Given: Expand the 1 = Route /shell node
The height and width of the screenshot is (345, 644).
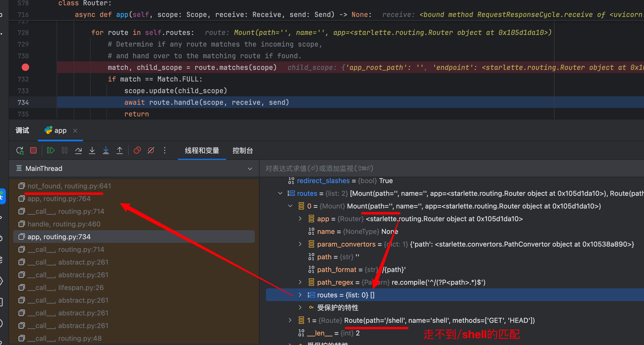Looking at the screenshot, I should tap(290, 320).
